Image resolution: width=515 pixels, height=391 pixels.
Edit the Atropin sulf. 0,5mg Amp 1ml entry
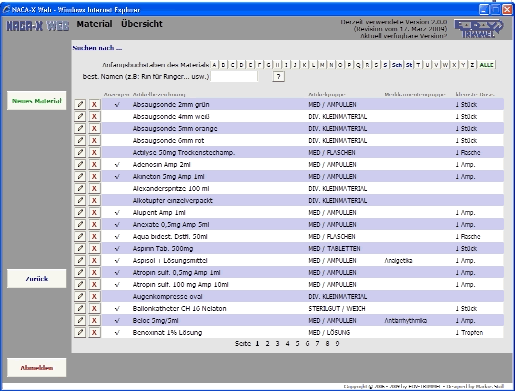point(80,273)
